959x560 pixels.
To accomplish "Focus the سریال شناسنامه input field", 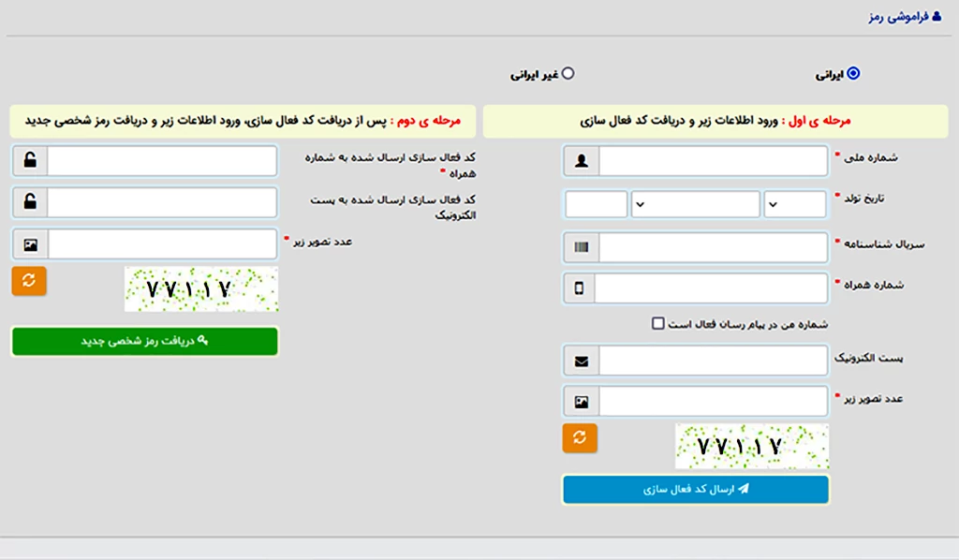I will [713, 247].
